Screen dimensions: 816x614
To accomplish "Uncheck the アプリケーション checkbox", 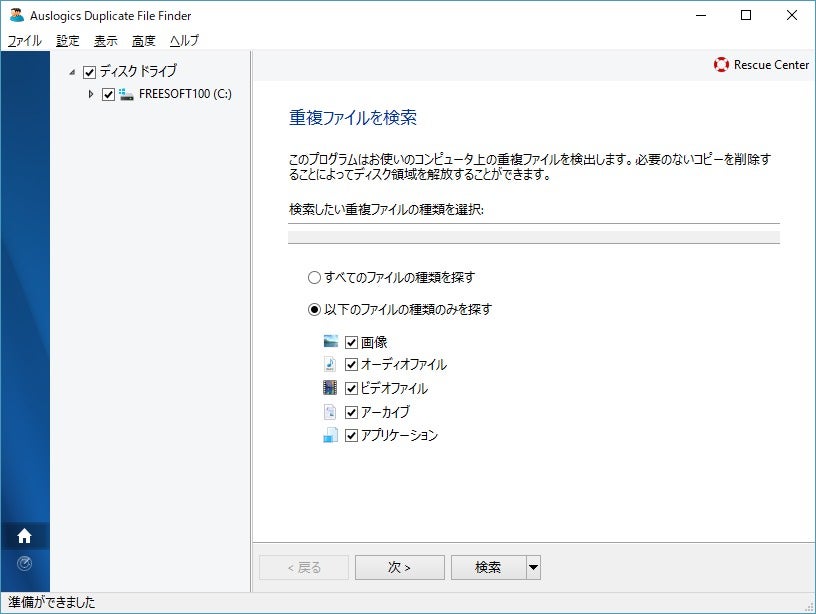I will pos(351,435).
